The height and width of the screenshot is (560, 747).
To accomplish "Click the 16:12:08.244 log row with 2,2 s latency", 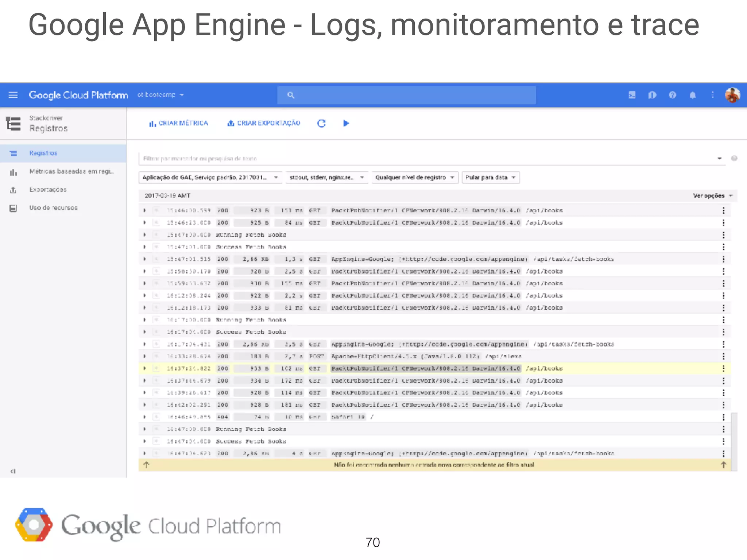I will (434, 296).
